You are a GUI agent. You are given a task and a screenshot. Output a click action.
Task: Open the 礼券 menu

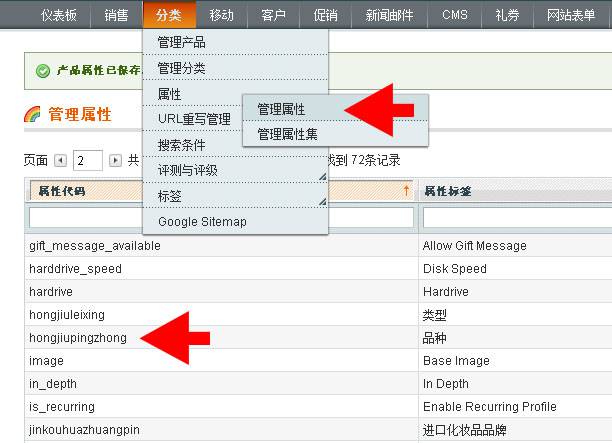(x=507, y=15)
